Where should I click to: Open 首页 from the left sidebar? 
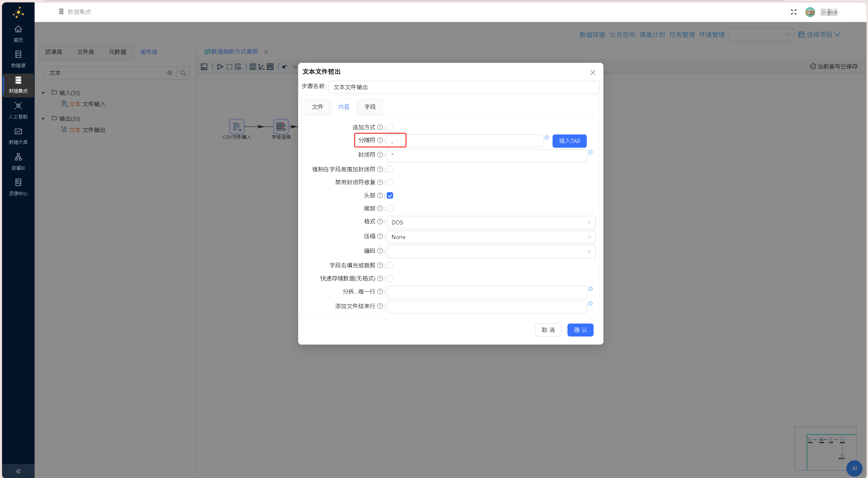18,34
